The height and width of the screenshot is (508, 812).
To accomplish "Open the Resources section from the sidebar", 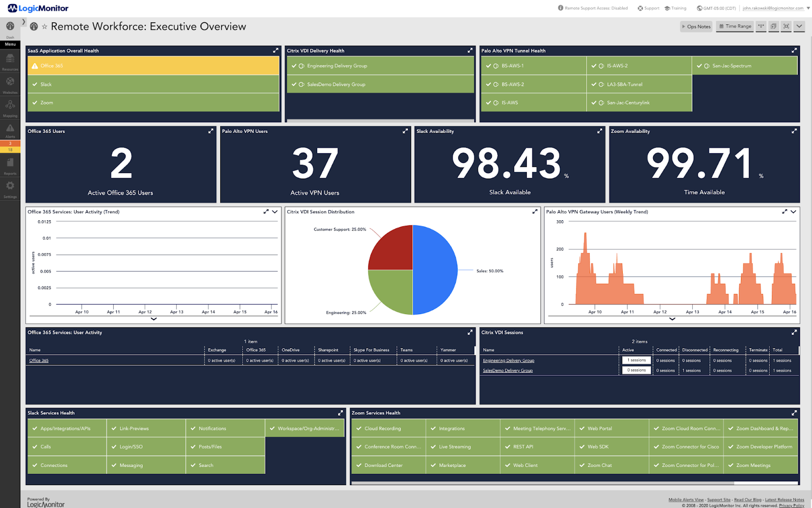I will point(10,57).
